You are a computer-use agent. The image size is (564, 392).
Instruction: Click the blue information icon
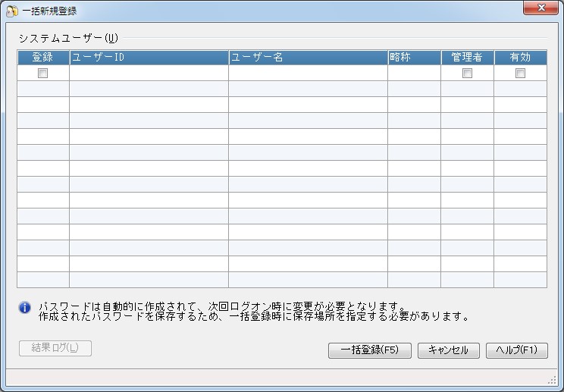click(x=25, y=308)
